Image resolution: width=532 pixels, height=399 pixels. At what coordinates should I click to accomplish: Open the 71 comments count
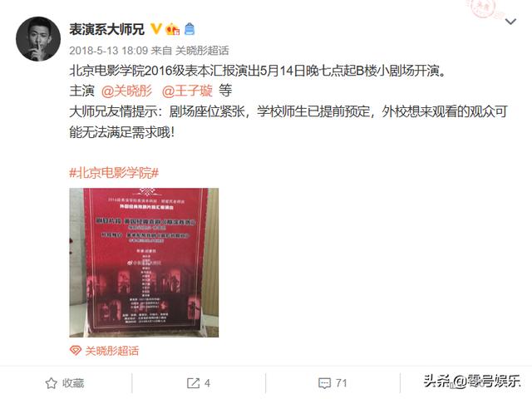pyautogui.click(x=342, y=383)
